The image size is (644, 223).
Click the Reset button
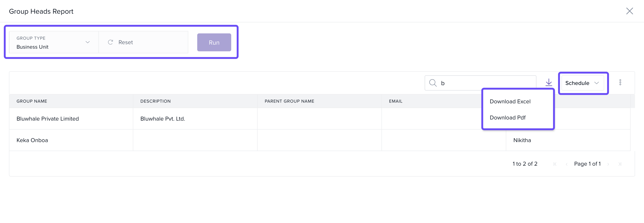click(125, 42)
